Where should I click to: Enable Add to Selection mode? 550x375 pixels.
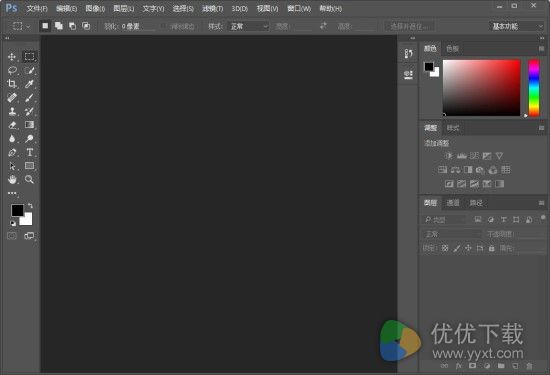59,26
